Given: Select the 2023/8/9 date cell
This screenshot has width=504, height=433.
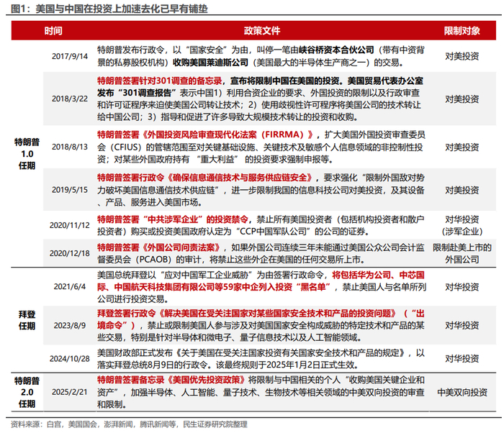Looking at the screenshot, I should [70, 325].
